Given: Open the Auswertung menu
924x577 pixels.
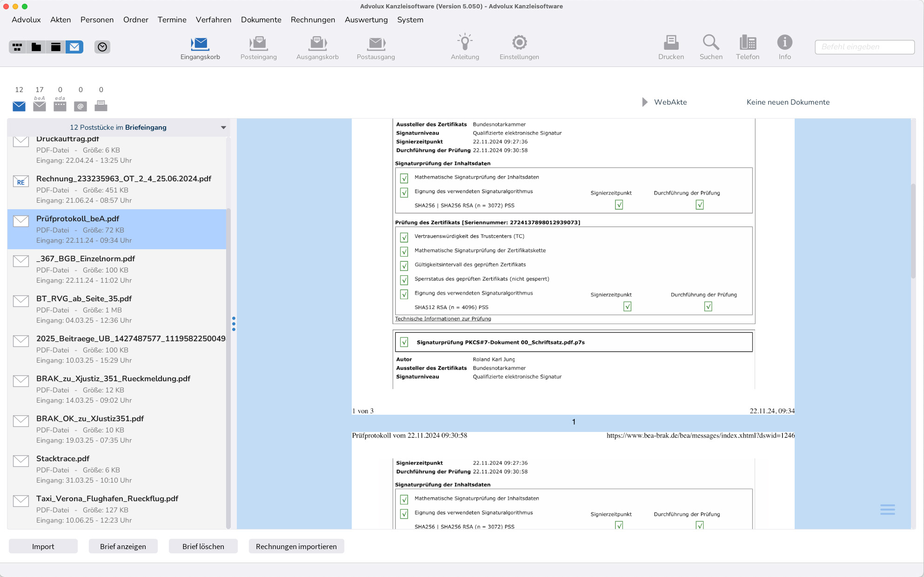Looking at the screenshot, I should (366, 20).
